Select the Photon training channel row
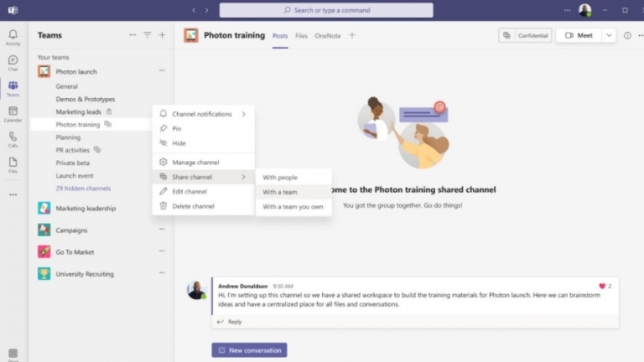 pos(91,124)
